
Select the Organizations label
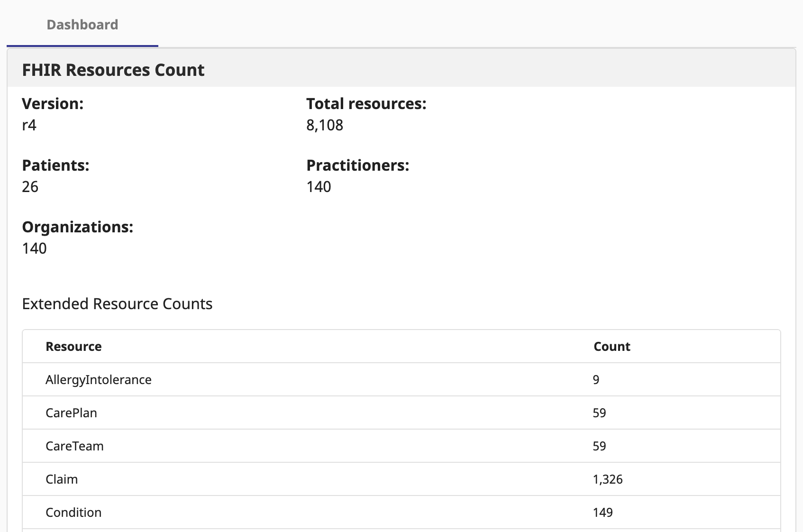78,227
